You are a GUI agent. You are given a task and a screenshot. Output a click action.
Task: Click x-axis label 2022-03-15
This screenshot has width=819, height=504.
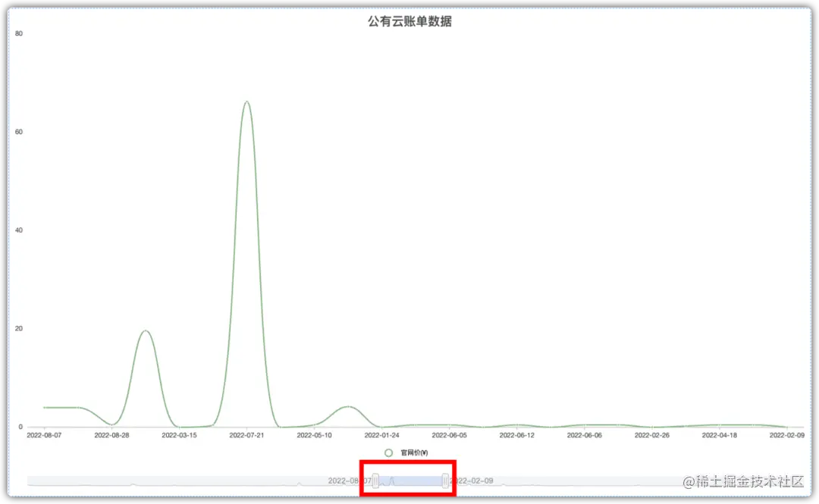[x=179, y=435]
